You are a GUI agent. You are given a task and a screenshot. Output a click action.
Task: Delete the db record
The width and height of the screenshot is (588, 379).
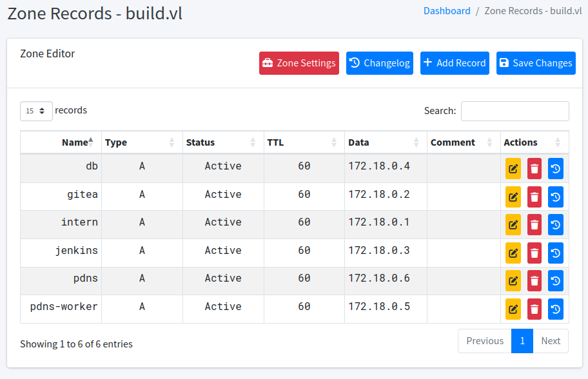point(534,169)
